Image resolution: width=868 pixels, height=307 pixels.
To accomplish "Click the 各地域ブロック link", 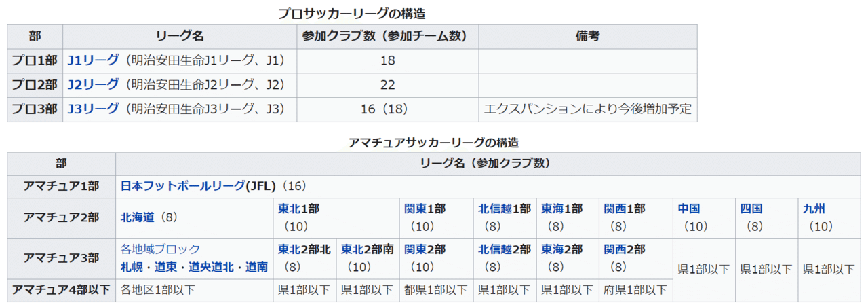I will coord(160,249).
